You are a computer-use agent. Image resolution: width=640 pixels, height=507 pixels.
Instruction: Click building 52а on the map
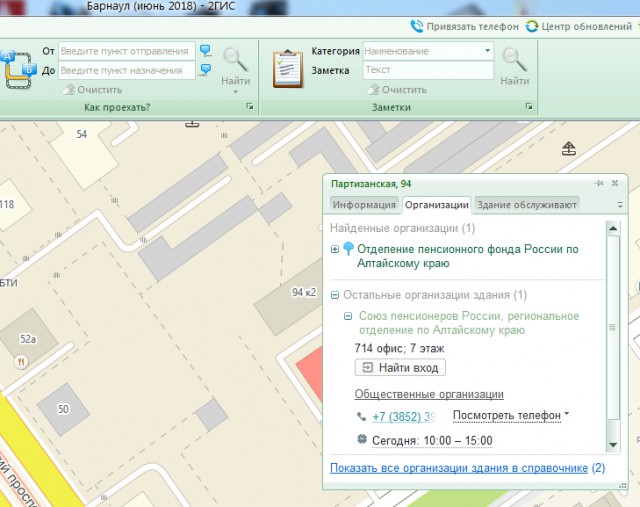coord(27,337)
